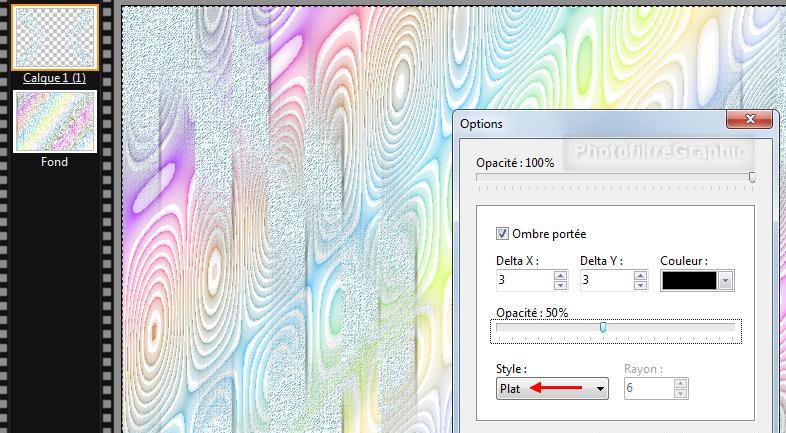786x433 pixels.
Task: Click the 'Fond' layer name label
Action: click(x=54, y=162)
